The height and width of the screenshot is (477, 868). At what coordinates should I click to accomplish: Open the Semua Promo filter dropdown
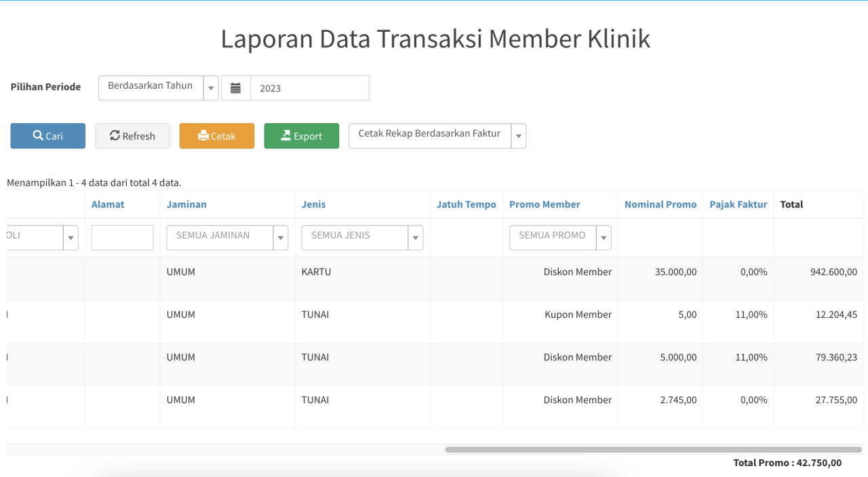(559, 237)
